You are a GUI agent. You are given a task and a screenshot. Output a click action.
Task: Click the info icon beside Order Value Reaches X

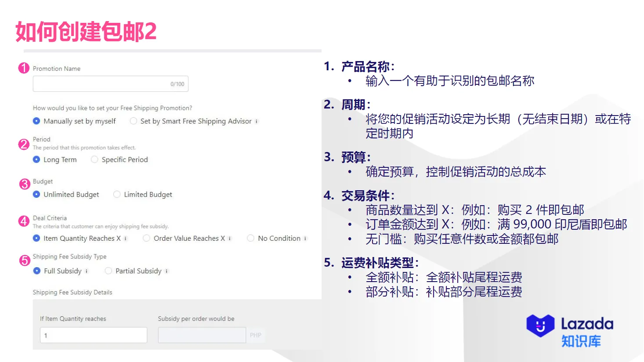coord(230,238)
